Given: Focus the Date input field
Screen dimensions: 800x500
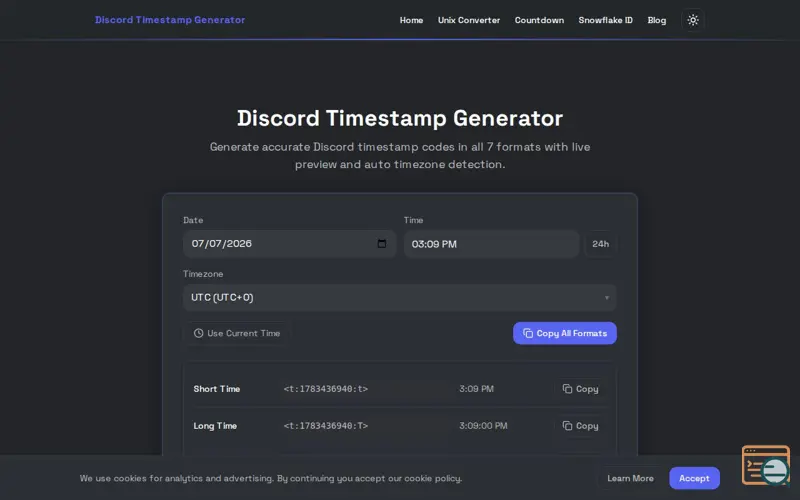Looking at the screenshot, I should [x=289, y=244].
